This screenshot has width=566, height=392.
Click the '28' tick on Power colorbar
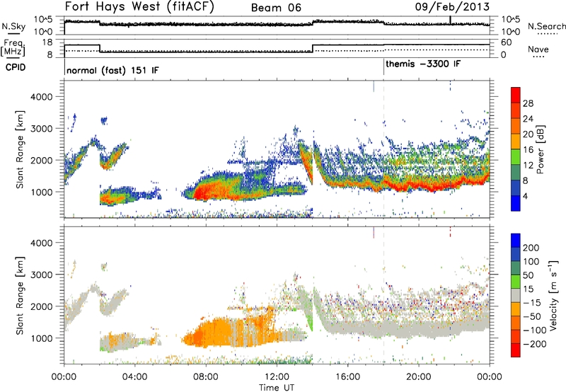pos(528,103)
